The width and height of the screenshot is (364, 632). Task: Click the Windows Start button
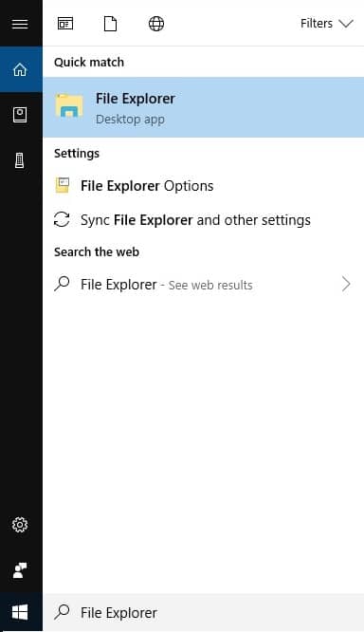20,613
